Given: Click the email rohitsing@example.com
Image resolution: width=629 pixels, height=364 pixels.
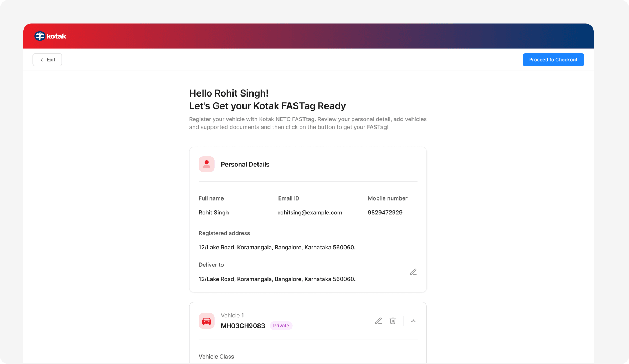Looking at the screenshot, I should coord(310,213).
